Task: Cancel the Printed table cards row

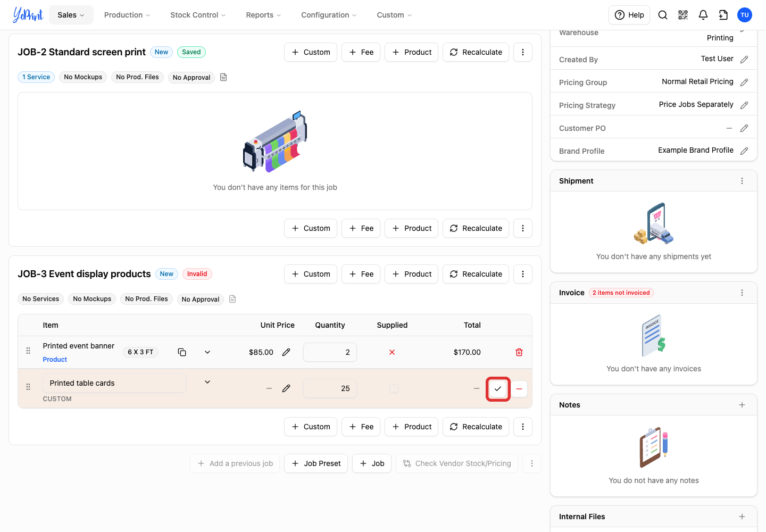Action: tap(519, 389)
